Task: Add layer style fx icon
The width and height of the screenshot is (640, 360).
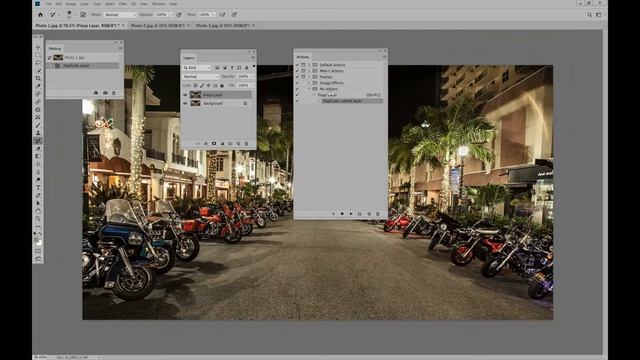Action: pyautogui.click(x=206, y=144)
